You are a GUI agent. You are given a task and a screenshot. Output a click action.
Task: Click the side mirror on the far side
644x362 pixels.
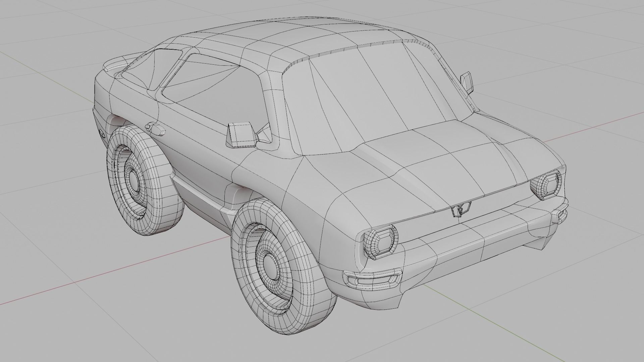467,82
